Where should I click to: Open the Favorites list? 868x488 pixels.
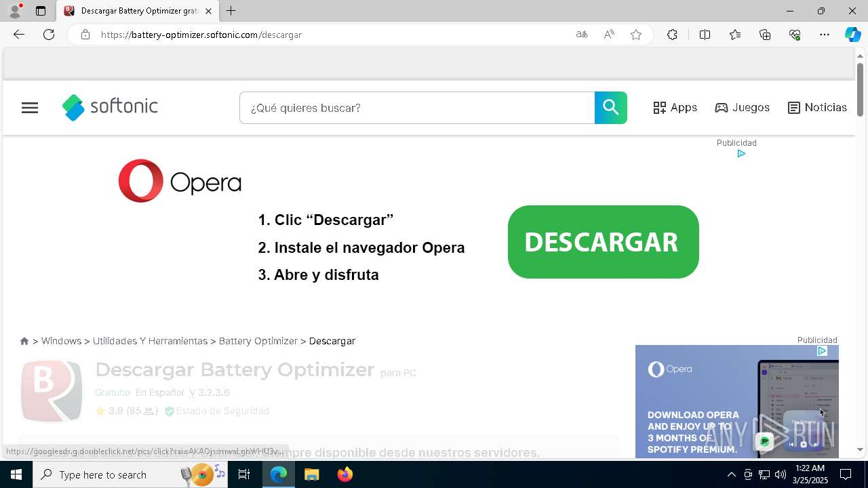coord(735,35)
